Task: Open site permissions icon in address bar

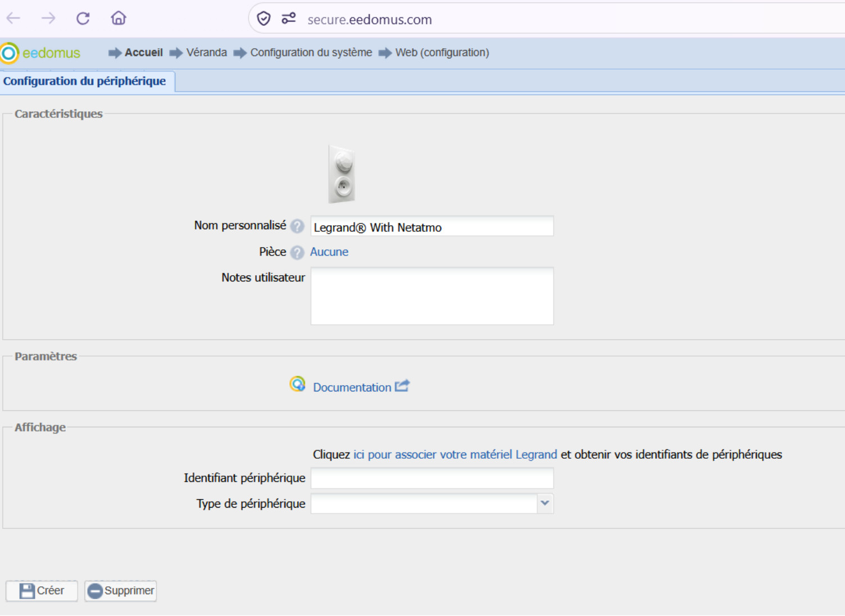Action: tap(289, 19)
